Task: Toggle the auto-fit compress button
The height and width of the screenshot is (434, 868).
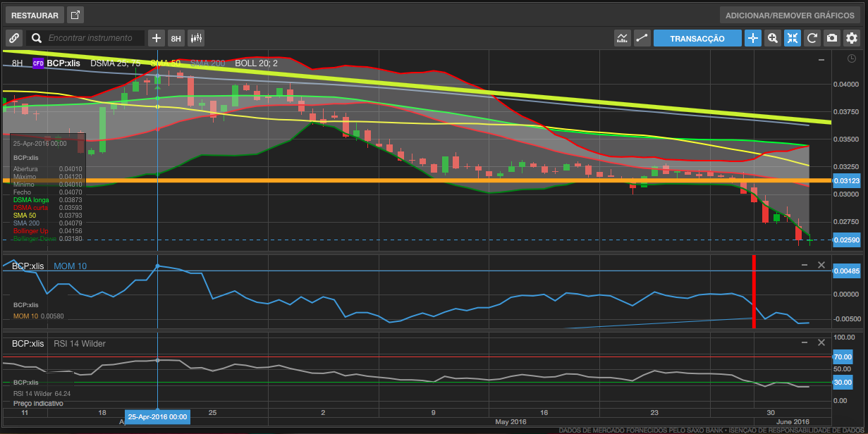Action: point(793,38)
